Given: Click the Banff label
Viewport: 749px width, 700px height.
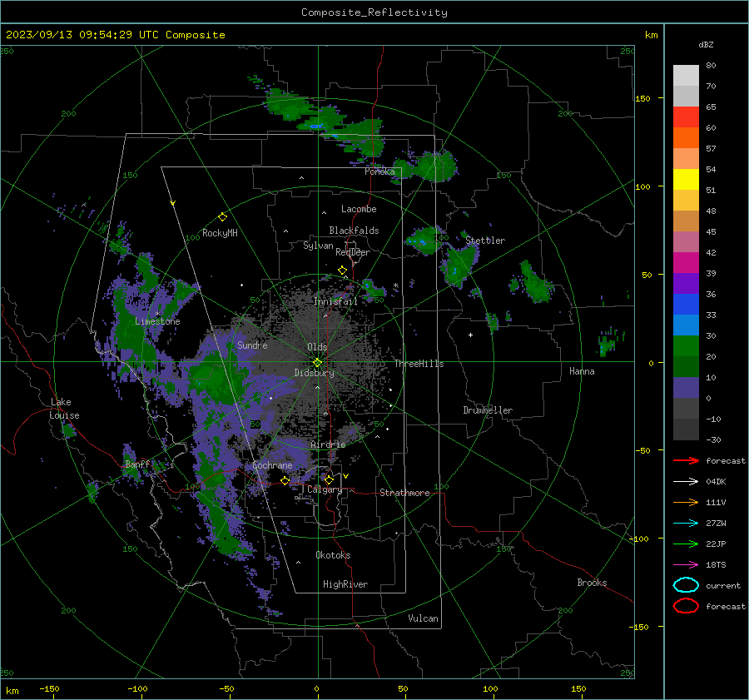Looking at the screenshot, I should 137,464.
